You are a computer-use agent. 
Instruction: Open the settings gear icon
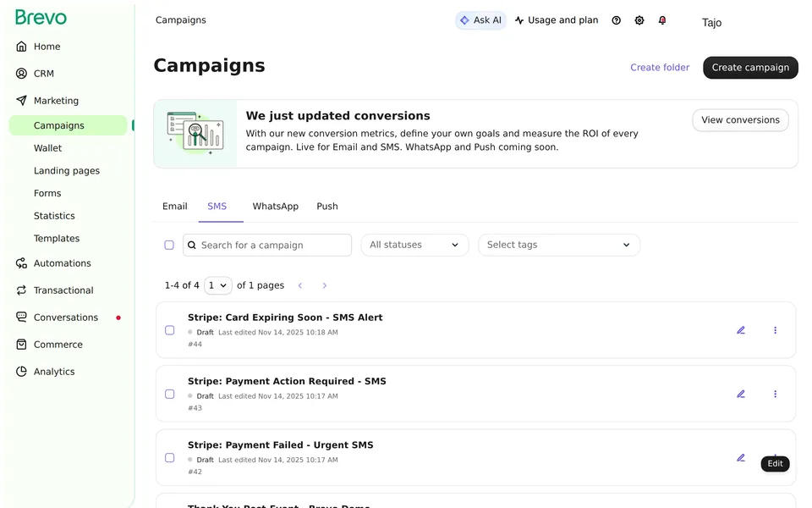coord(639,20)
